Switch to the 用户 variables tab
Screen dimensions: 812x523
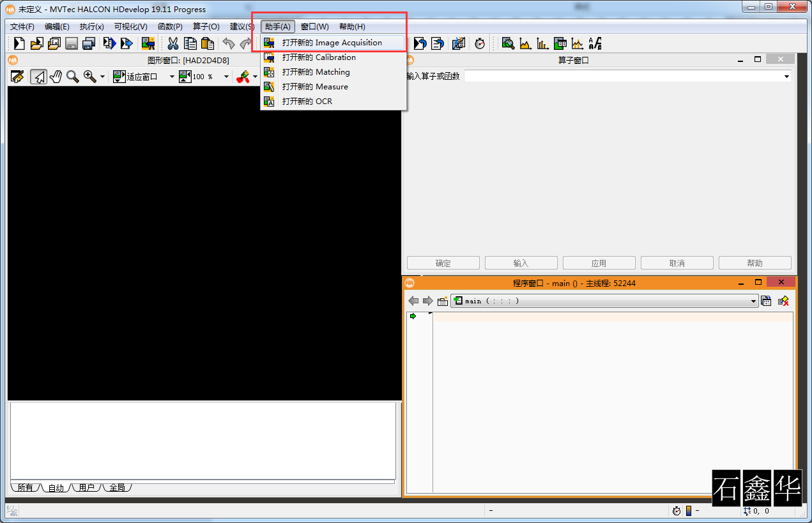(87, 487)
